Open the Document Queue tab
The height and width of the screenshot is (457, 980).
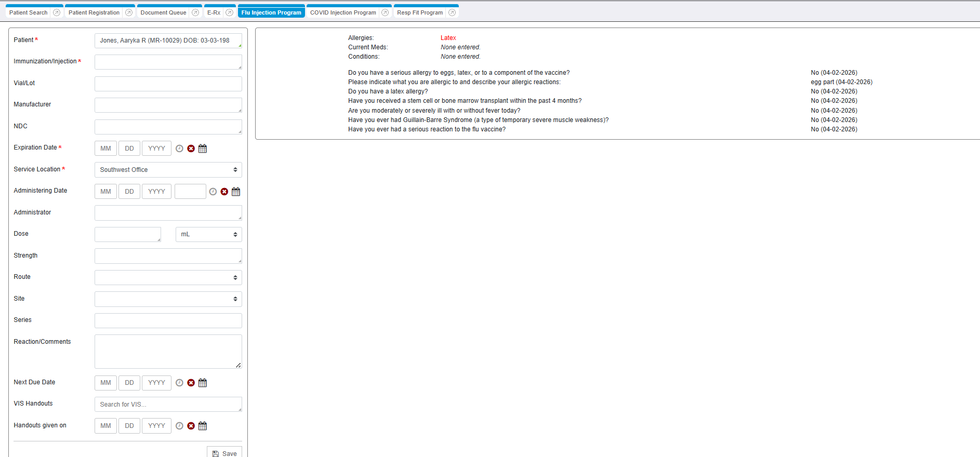pos(163,12)
